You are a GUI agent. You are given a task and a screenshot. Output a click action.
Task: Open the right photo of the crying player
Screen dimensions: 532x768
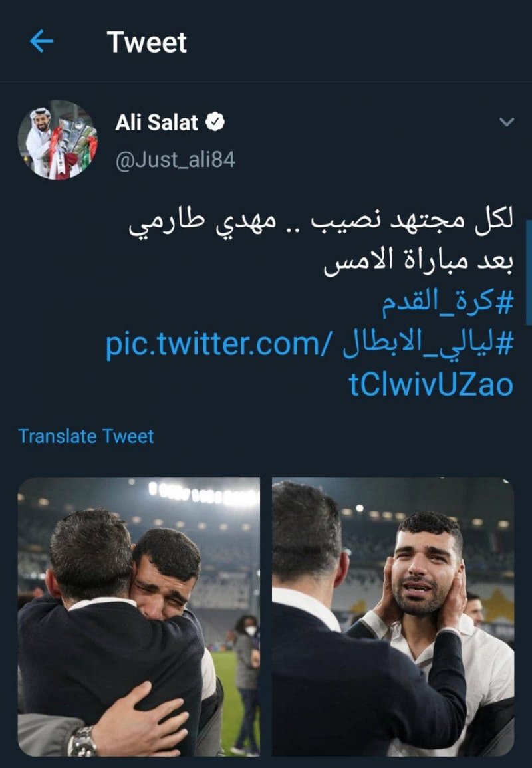click(x=393, y=617)
